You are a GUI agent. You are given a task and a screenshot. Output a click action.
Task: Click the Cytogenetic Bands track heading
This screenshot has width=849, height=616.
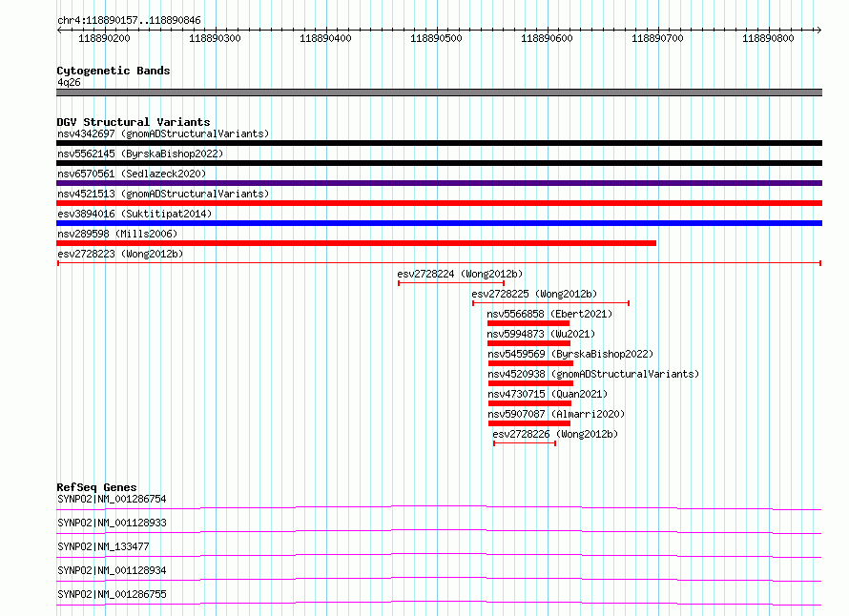coord(114,71)
